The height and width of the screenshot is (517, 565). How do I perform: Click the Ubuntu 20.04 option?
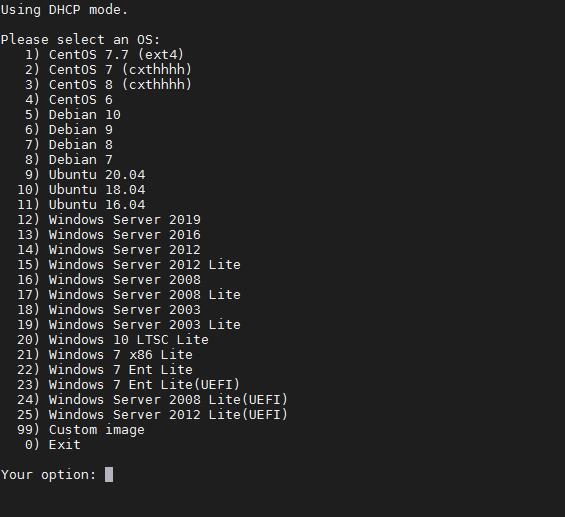(x=85, y=175)
